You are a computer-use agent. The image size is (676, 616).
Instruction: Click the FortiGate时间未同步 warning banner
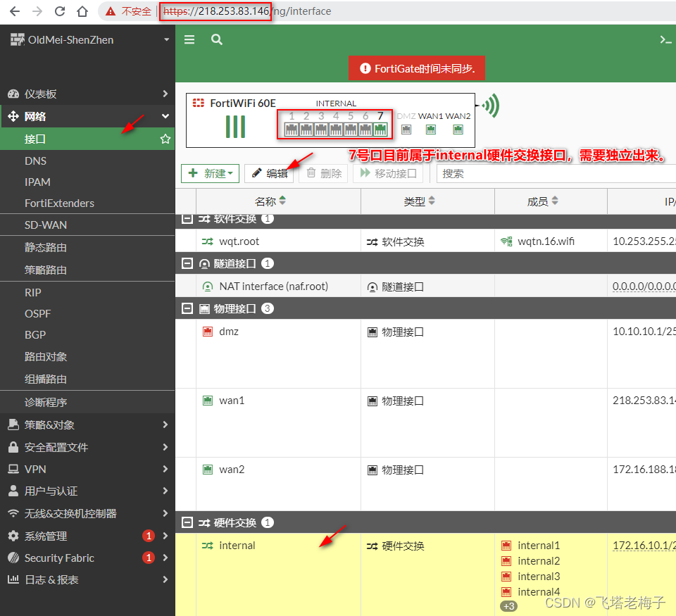tap(416, 68)
